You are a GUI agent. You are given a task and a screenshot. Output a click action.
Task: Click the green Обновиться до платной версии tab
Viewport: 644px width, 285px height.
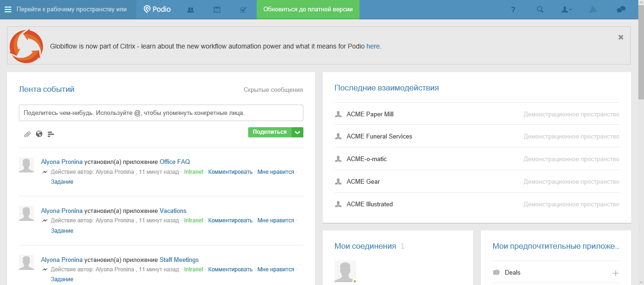coord(308,9)
